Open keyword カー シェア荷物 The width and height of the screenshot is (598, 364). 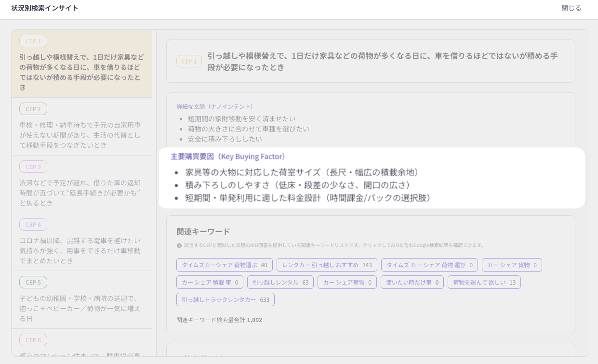tap(347, 282)
